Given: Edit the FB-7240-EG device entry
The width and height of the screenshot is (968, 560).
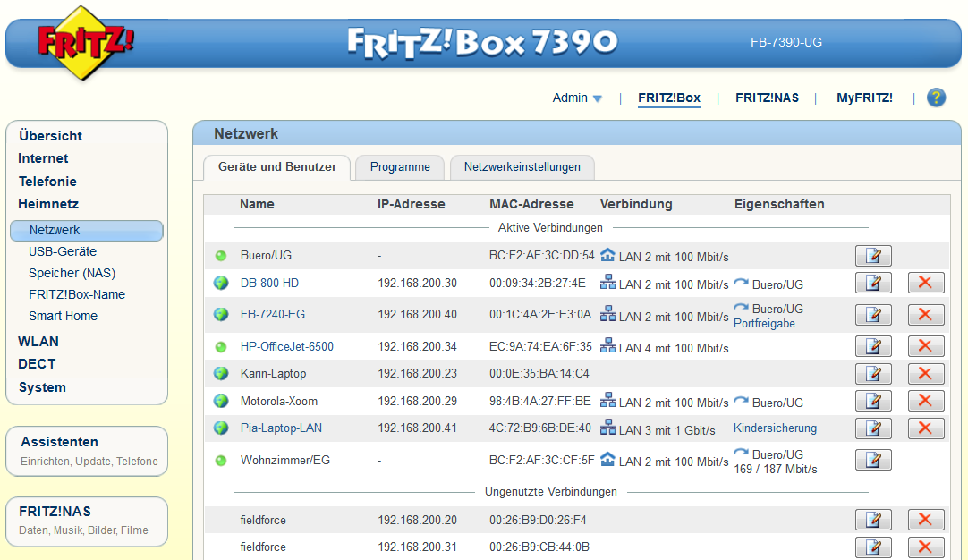Looking at the screenshot, I should click(x=873, y=315).
